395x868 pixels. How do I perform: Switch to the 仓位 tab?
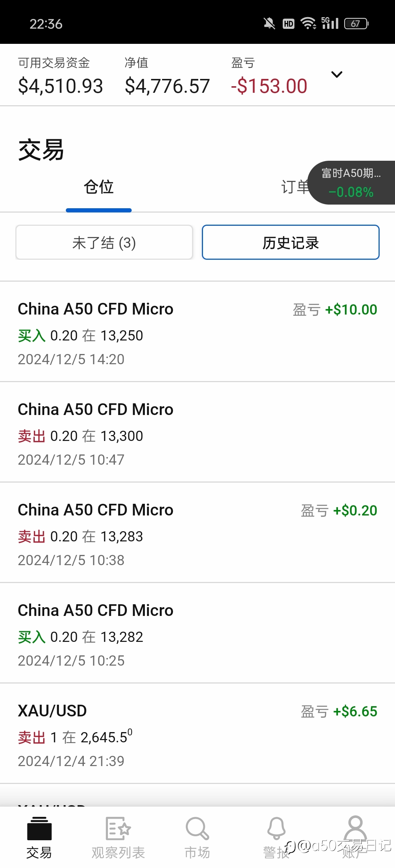(x=99, y=187)
